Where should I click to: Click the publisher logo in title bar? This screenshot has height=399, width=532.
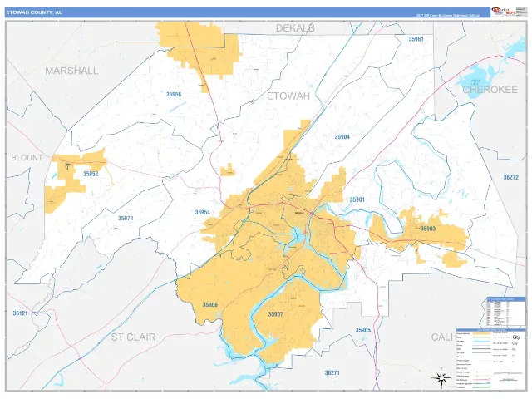coord(503,12)
